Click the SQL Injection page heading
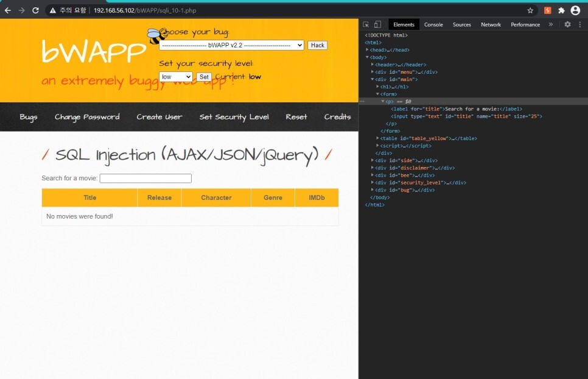 [x=187, y=155]
